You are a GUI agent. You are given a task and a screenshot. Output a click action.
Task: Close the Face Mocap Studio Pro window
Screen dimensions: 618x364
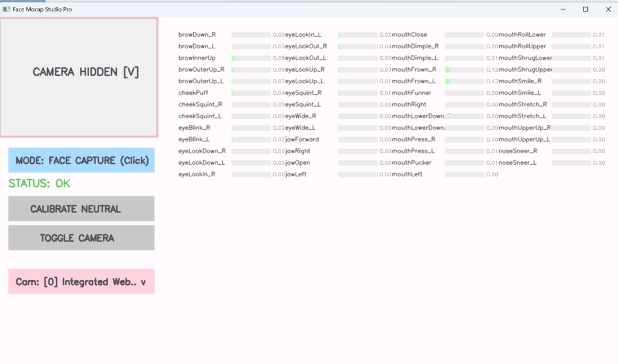[x=608, y=10]
